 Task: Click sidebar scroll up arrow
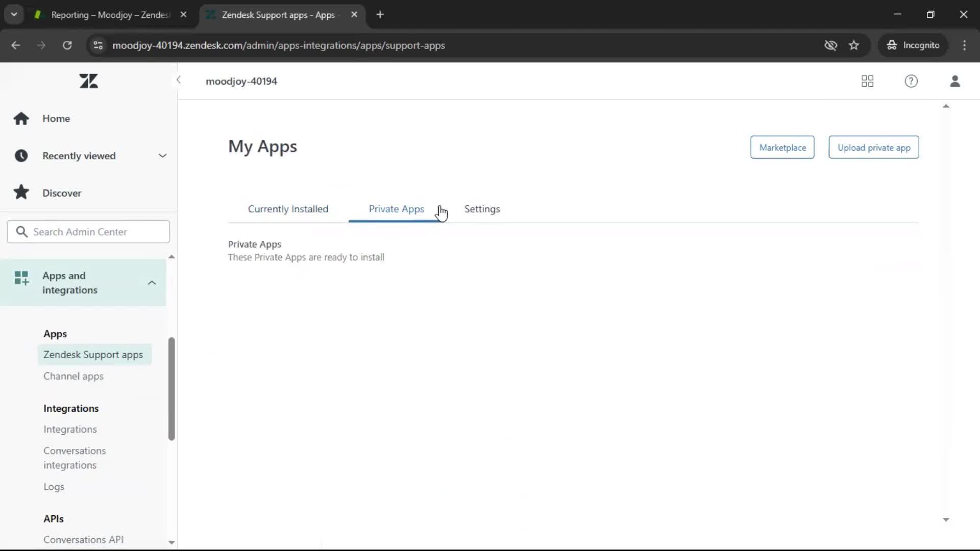tap(171, 257)
